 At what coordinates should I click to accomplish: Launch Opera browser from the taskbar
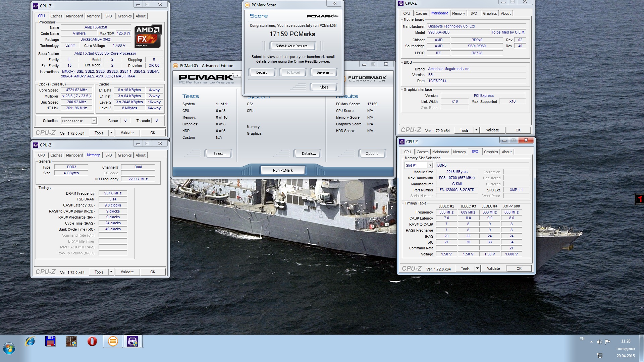point(92,341)
